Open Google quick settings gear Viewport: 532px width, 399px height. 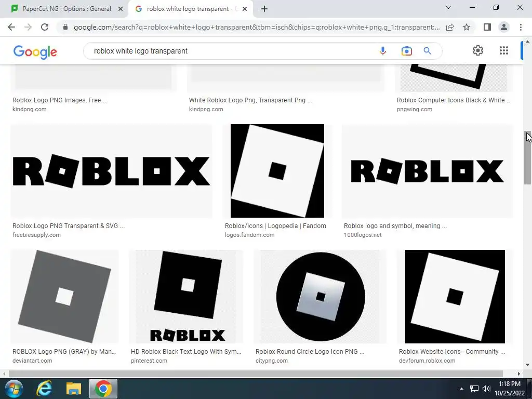pyautogui.click(x=478, y=50)
